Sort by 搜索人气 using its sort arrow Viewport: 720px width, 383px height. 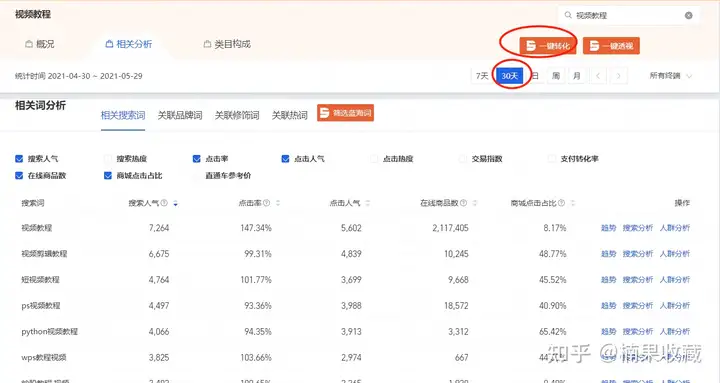click(x=175, y=203)
